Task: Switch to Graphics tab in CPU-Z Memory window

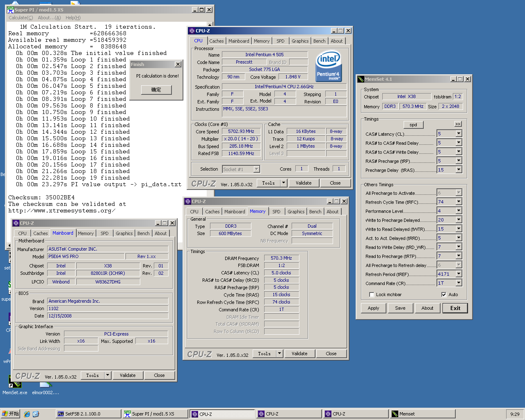Action: [x=296, y=212]
